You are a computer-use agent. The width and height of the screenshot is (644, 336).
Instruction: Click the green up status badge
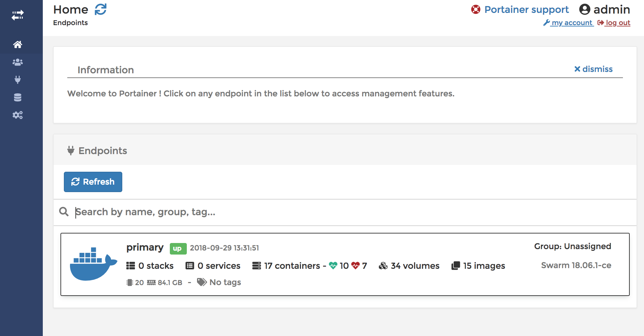click(x=178, y=248)
